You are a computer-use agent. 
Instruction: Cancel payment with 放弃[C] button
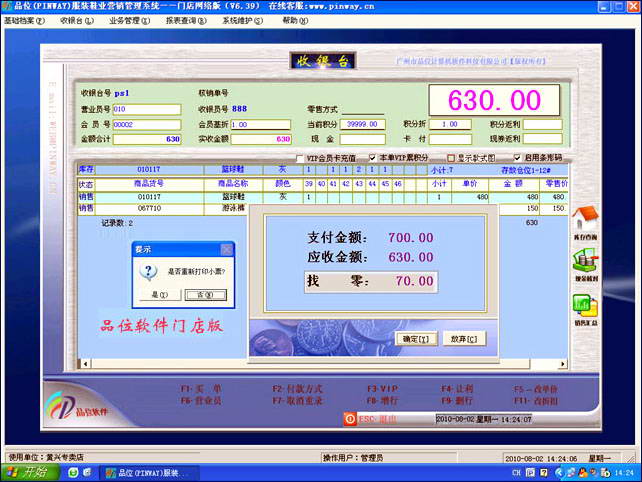[464, 339]
